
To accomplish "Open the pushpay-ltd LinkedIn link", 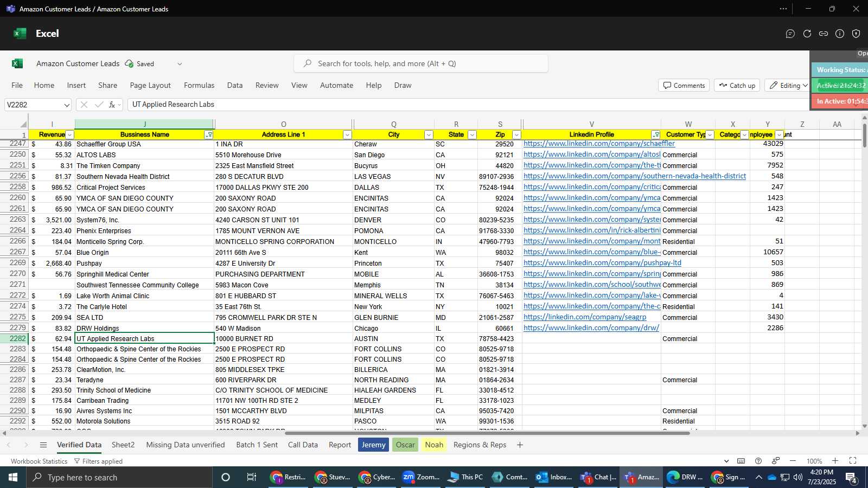I will click(602, 263).
